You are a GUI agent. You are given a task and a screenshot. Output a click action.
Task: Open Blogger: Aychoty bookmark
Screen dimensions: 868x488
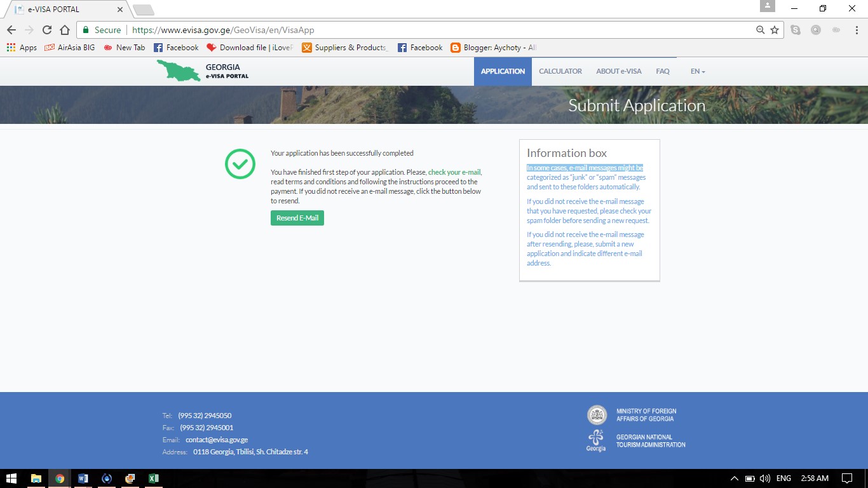coord(494,48)
